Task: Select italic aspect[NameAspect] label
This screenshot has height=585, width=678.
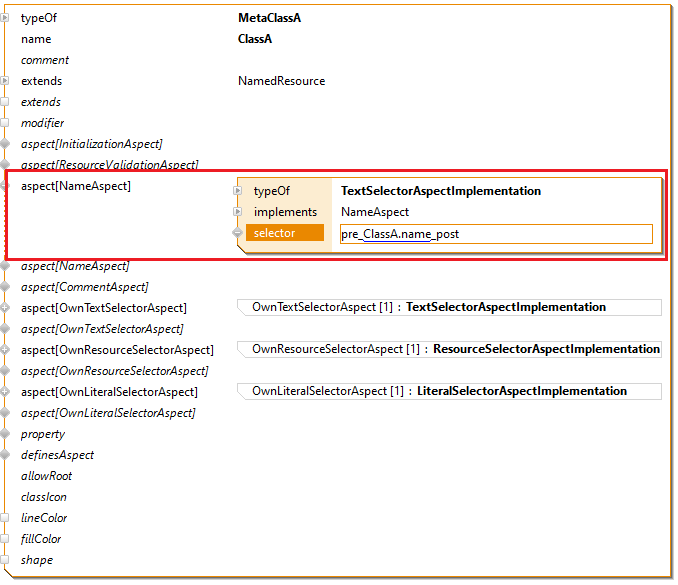Action: click(x=75, y=266)
